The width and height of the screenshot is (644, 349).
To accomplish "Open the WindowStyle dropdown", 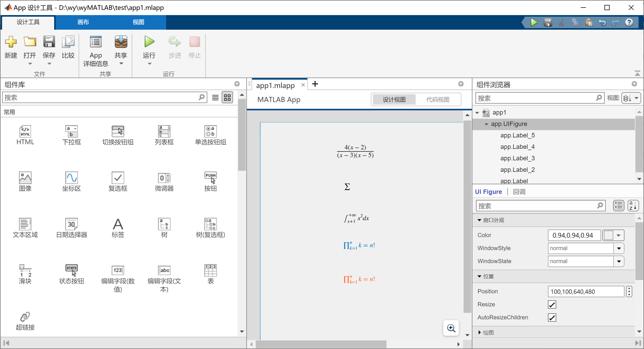I will point(619,248).
